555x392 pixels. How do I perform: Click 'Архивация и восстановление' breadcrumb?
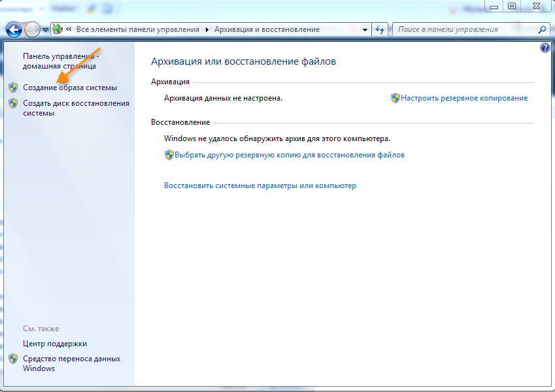click(x=267, y=29)
